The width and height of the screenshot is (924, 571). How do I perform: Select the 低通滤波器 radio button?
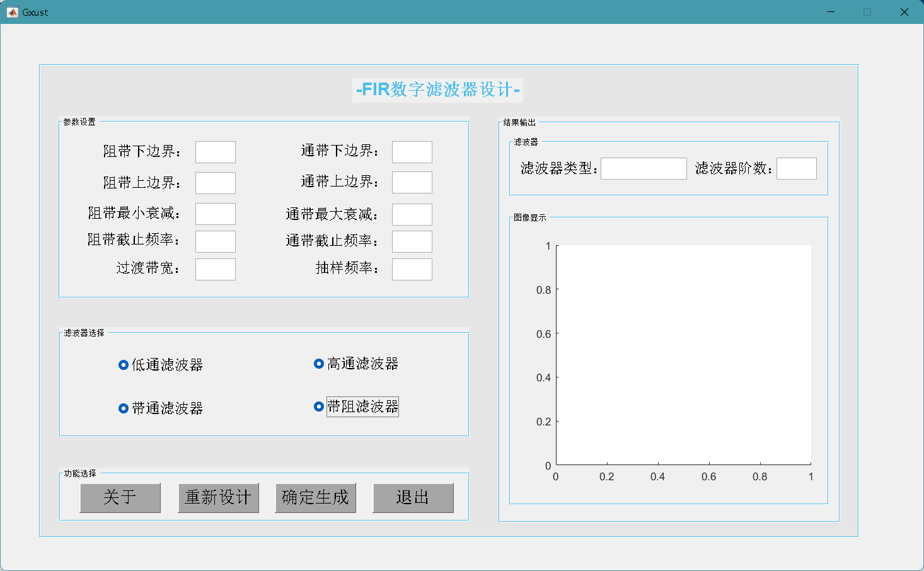(x=161, y=365)
